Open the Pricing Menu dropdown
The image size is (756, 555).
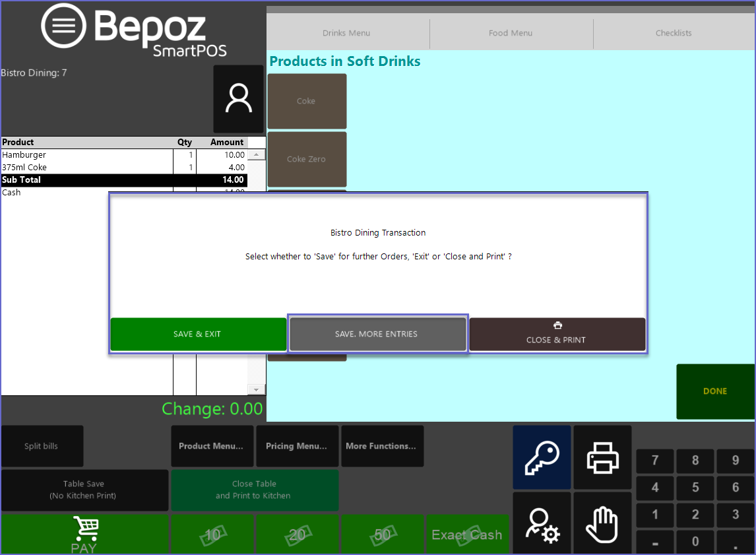tap(297, 446)
